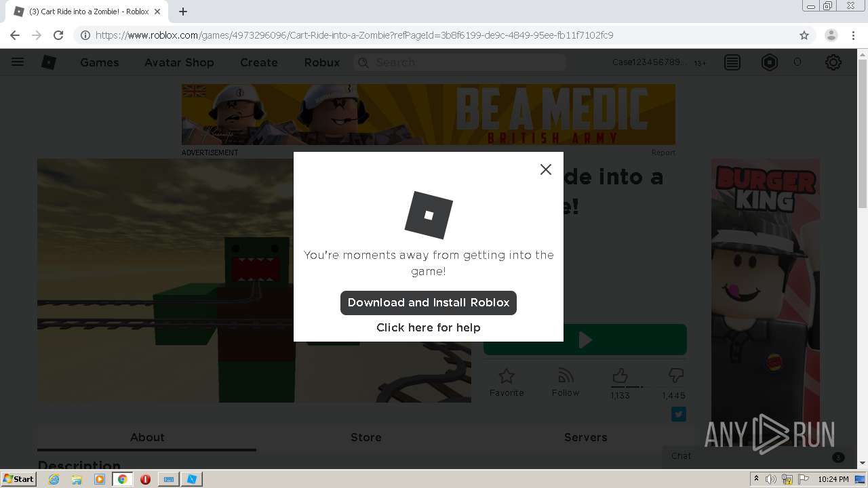This screenshot has width=868, height=488.
Task: Open the Chat panel
Action: pyautogui.click(x=756, y=456)
